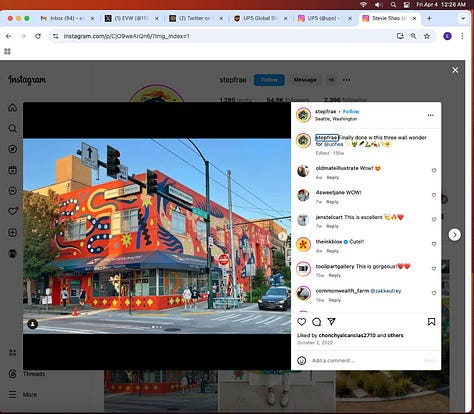Switch to EVW X tab
This screenshot has height=414, width=474.
pyautogui.click(x=132, y=18)
